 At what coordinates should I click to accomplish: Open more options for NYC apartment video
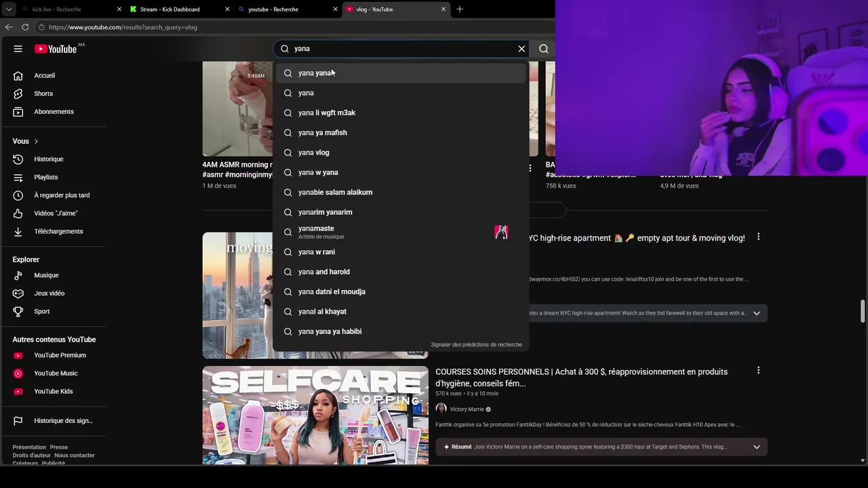click(x=758, y=237)
